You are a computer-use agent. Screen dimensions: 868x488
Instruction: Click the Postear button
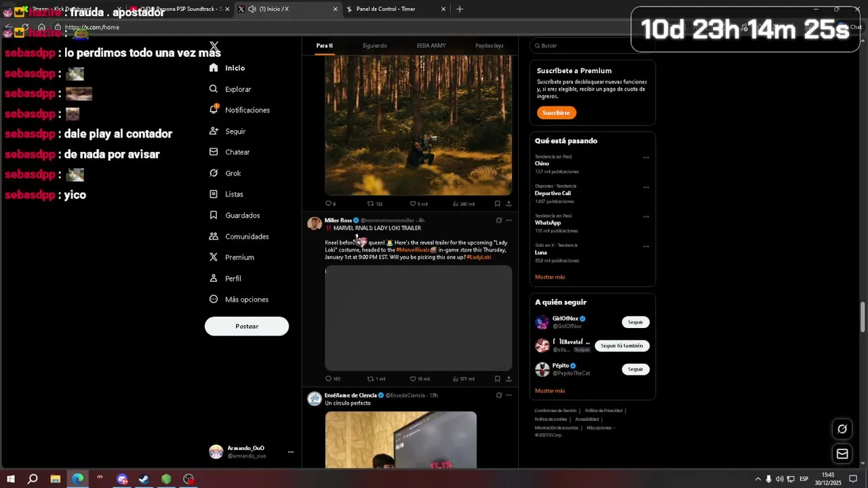[x=247, y=326]
